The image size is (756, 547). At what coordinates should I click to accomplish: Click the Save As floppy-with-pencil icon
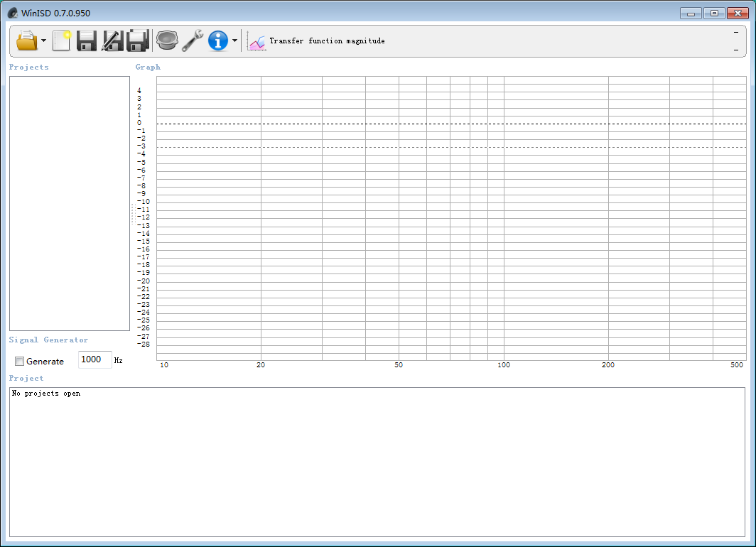click(112, 40)
